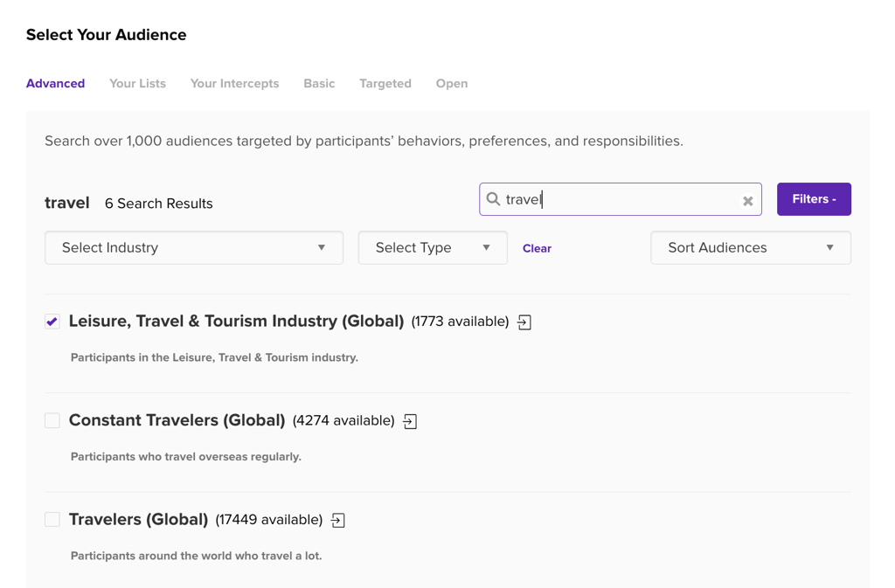Image resolution: width=895 pixels, height=588 pixels.
Task: Open the Select Type dropdown
Action: [x=433, y=248]
